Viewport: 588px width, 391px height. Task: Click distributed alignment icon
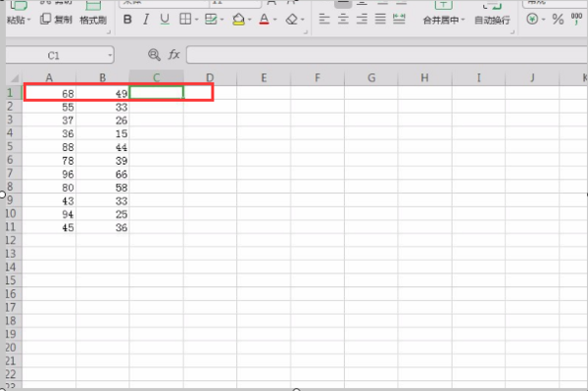pos(399,19)
